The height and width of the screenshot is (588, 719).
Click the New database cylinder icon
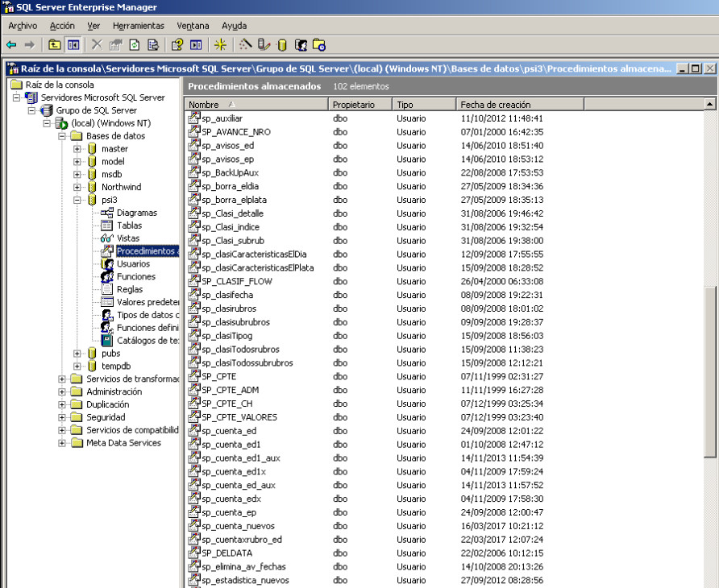point(283,45)
